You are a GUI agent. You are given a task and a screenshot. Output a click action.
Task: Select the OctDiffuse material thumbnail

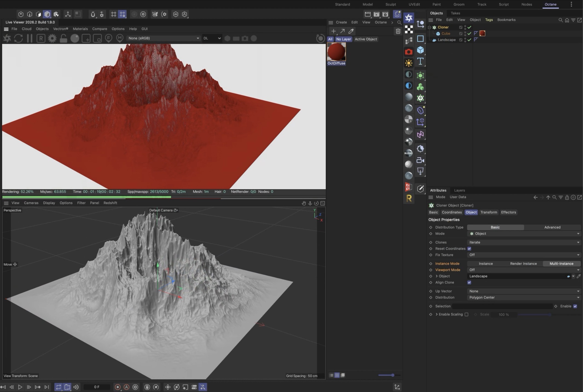click(x=336, y=52)
